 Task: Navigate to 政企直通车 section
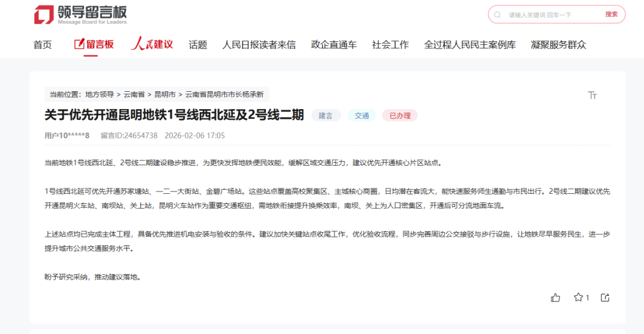(334, 45)
